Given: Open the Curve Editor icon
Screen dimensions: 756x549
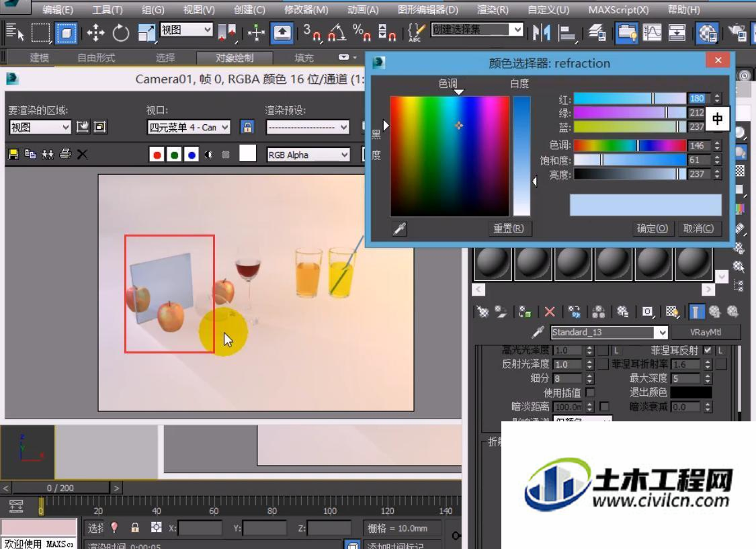Looking at the screenshot, I should [x=652, y=33].
